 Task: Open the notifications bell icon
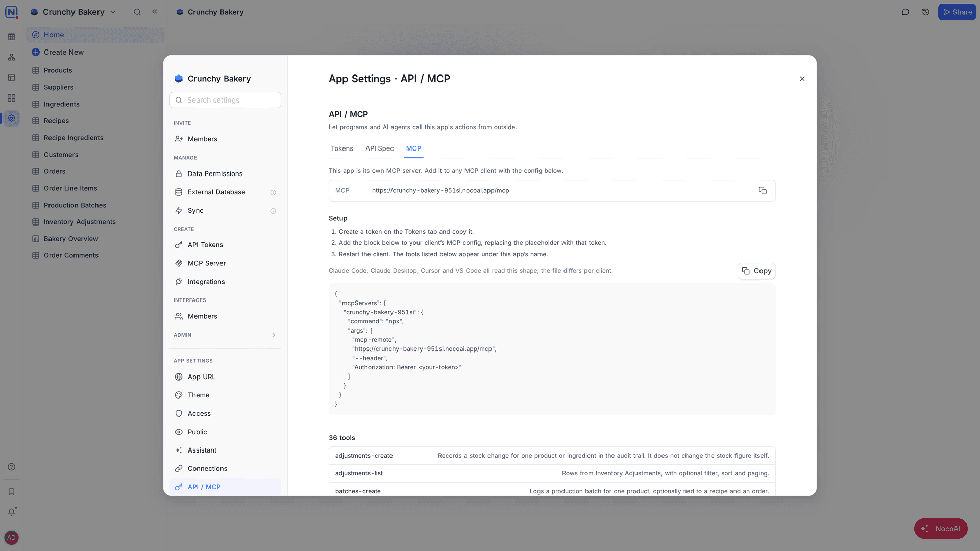point(11,512)
